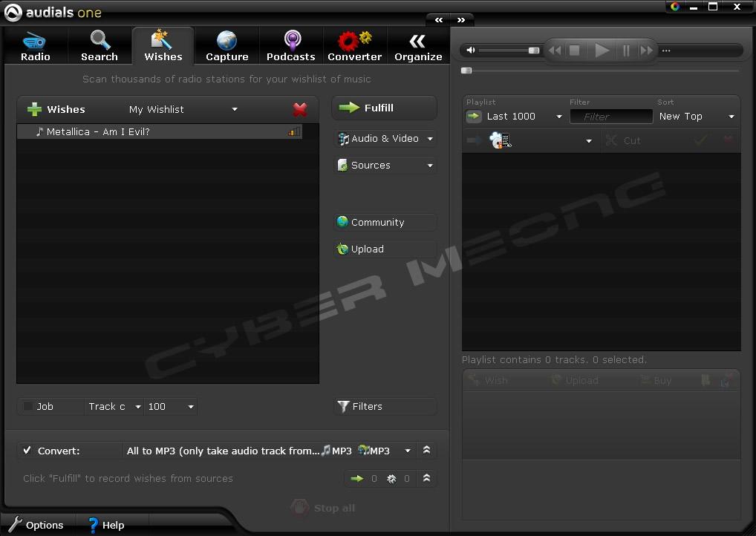Screen dimensions: 756x536
Task: Open the Audio & Video dropdown
Action: coord(385,139)
